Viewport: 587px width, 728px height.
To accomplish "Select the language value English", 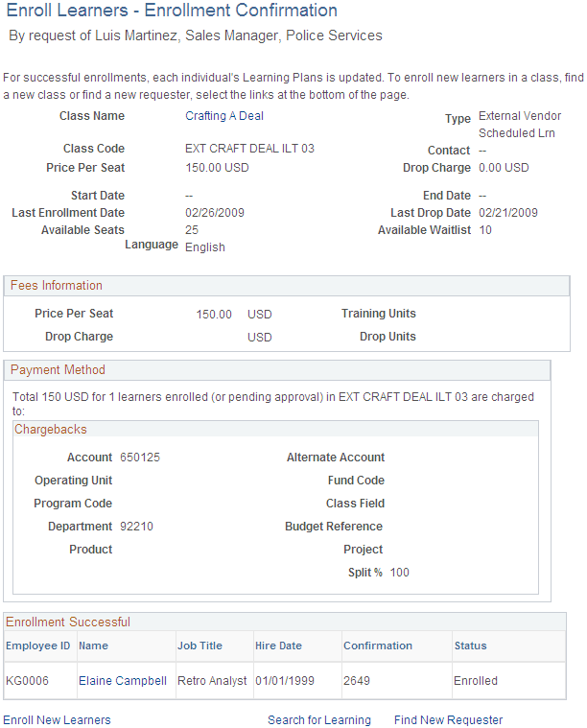I will click(x=205, y=247).
